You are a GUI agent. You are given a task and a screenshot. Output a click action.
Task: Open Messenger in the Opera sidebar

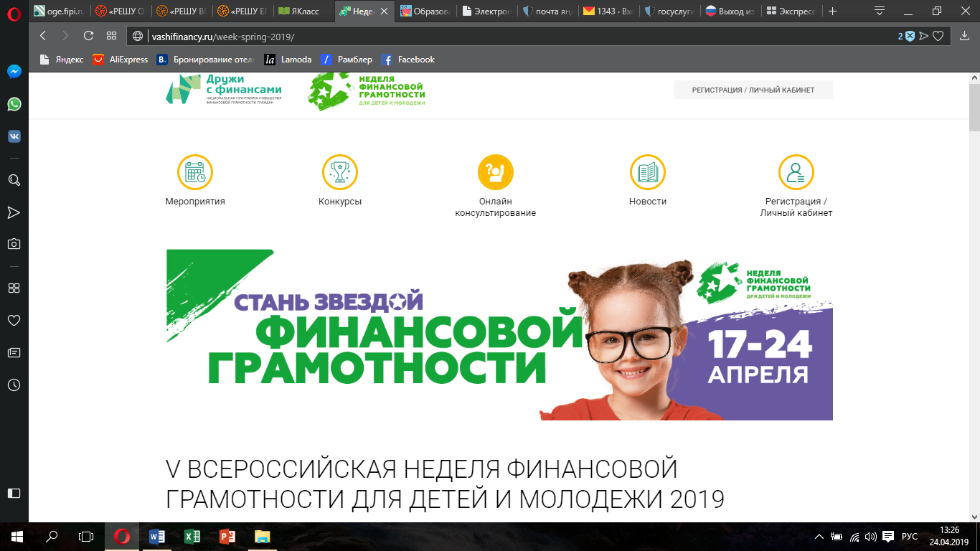tap(14, 72)
